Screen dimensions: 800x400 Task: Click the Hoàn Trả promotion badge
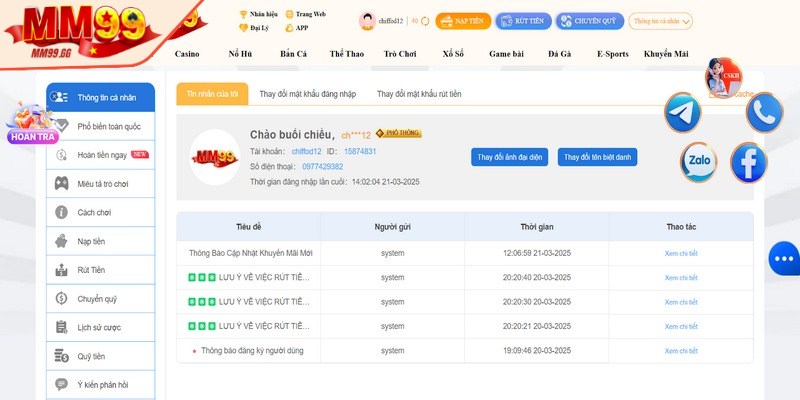tap(32, 123)
